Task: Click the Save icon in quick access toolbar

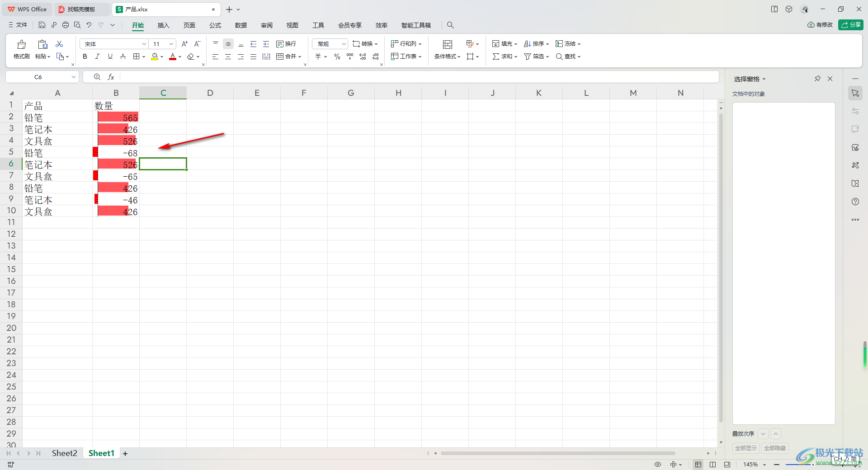Action: point(42,25)
